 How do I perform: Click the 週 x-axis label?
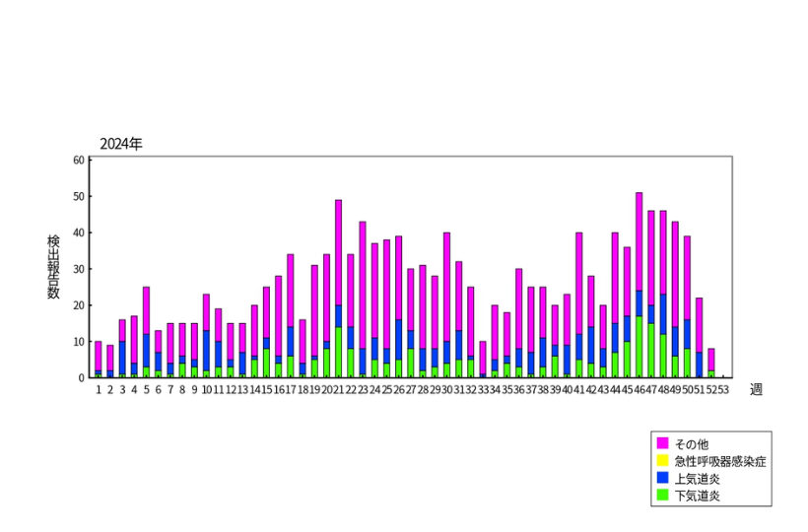pos(755,389)
